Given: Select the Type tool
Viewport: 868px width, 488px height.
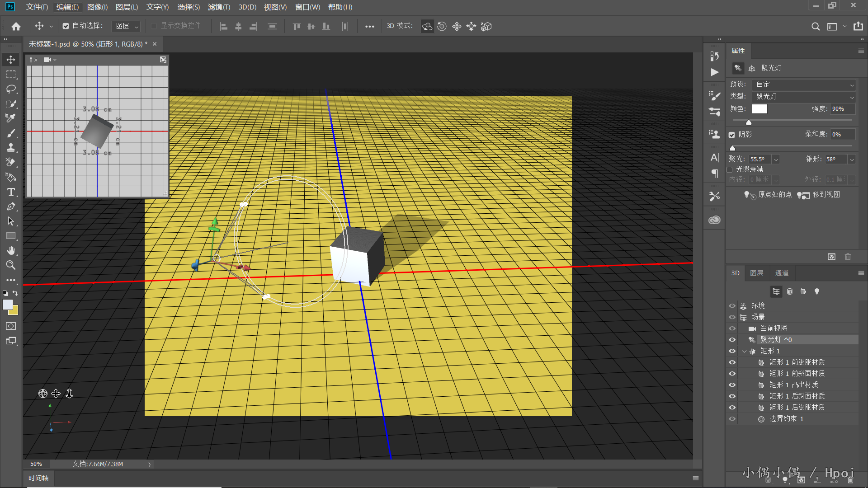Looking at the screenshot, I should coord(11,192).
